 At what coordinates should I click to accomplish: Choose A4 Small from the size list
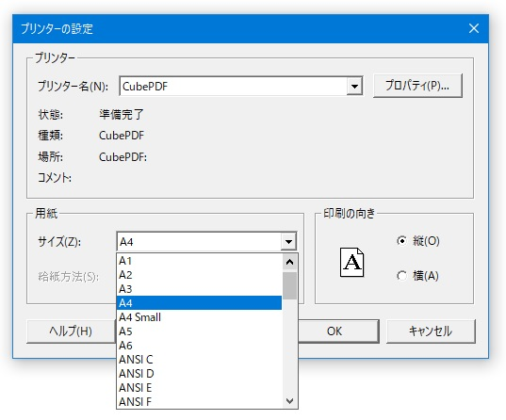[x=199, y=316]
